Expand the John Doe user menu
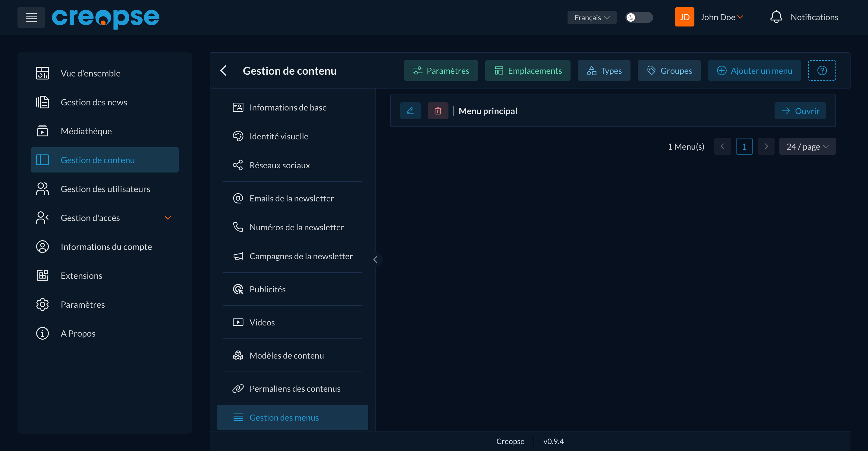 pyautogui.click(x=722, y=17)
